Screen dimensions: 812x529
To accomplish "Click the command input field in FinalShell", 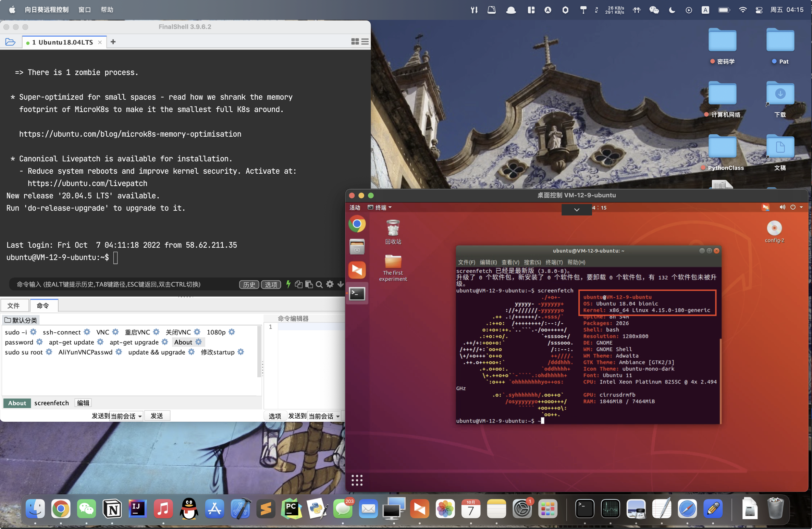I will pos(123,284).
